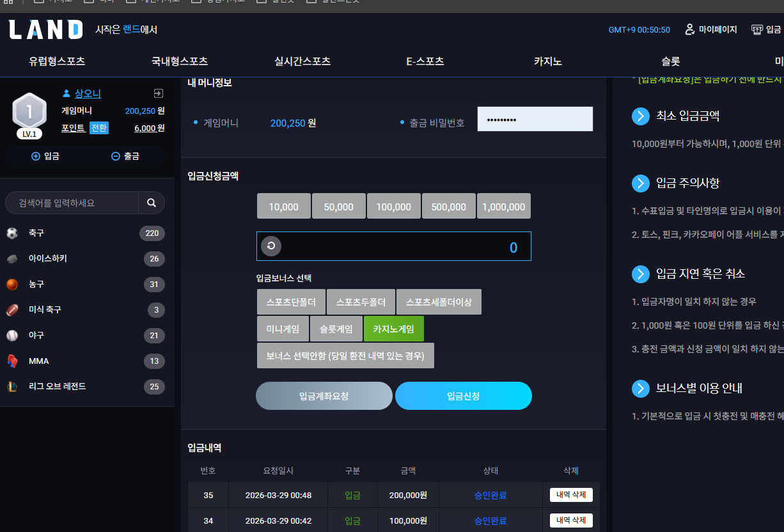Click the 입금 wallet icon in header

[757, 29]
